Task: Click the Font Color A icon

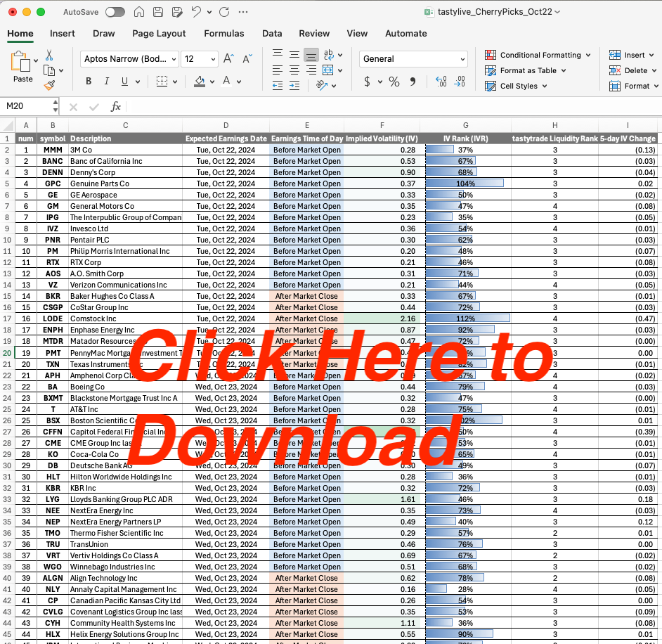Action: [227, 81]
